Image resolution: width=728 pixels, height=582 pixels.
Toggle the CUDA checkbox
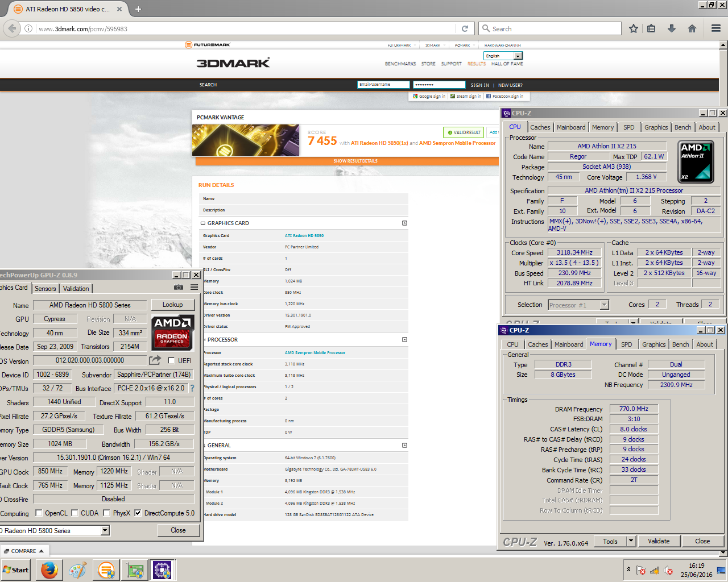75,513
